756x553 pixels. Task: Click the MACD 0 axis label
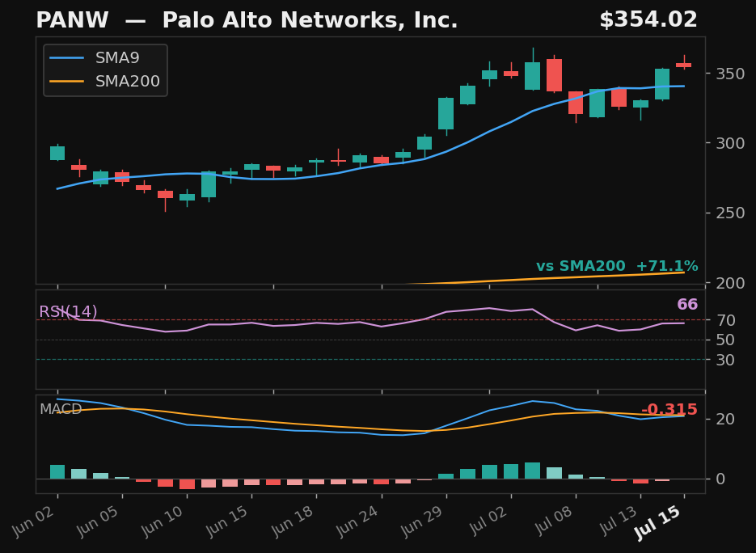[x=720, y=479]
